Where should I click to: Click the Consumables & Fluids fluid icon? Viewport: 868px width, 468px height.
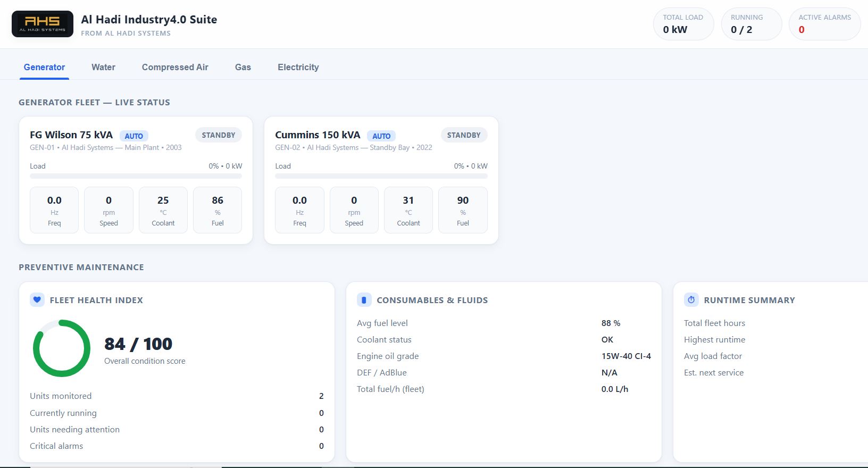364,300
